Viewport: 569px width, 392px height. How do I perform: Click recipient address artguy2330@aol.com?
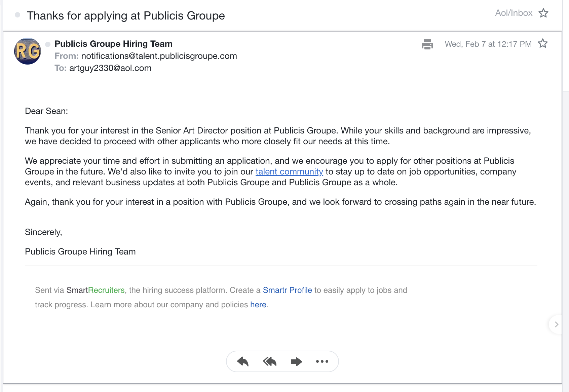[110, 68]
